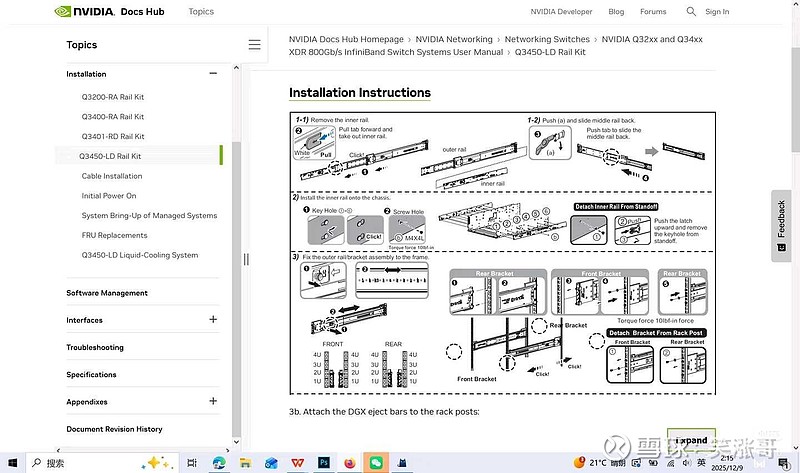The width and height of the screenshot is (800, 473).
Task: Open the Forums link
Action: pos(653,11)
